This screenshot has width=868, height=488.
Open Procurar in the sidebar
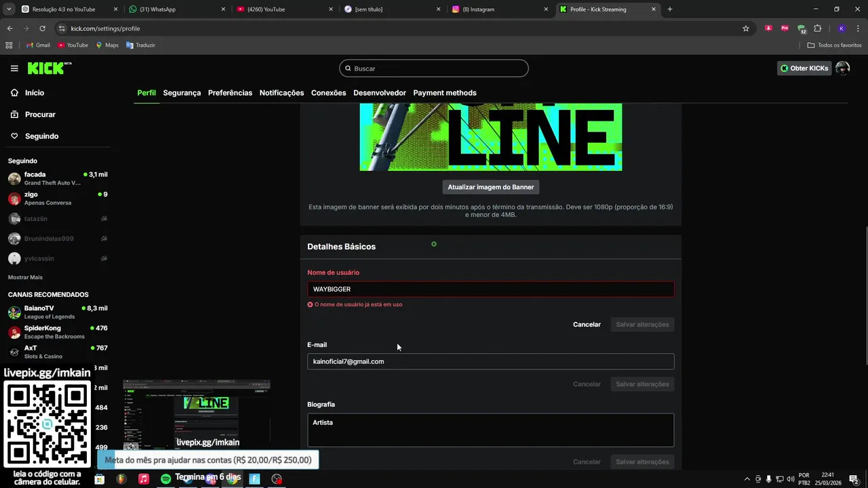[40, 115]
